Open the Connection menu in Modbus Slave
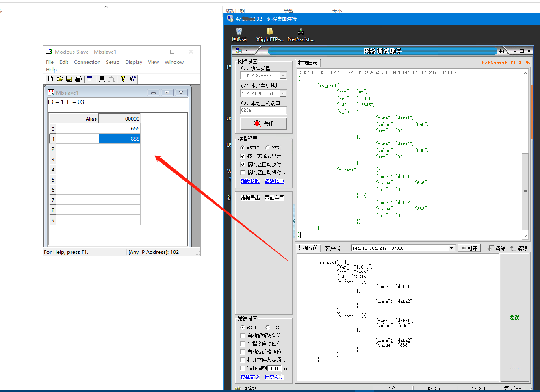The width and height of the screenshot is (540, 392). (87, 62)
